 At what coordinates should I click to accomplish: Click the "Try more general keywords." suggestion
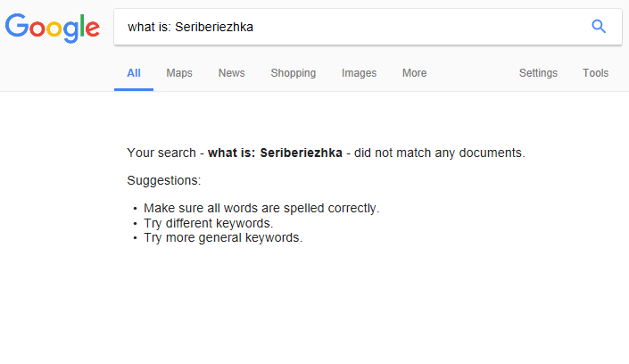point(223,238)
